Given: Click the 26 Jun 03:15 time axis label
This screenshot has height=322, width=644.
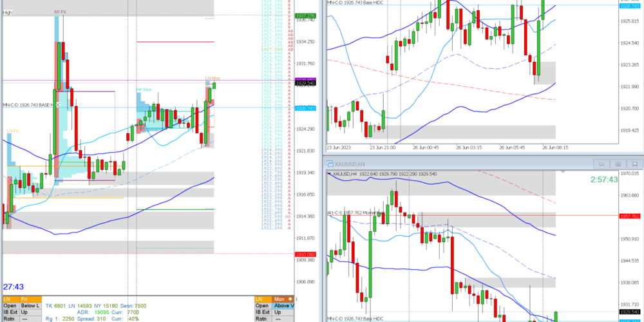Looking at the screenshot, I should (x=468, y=147).
